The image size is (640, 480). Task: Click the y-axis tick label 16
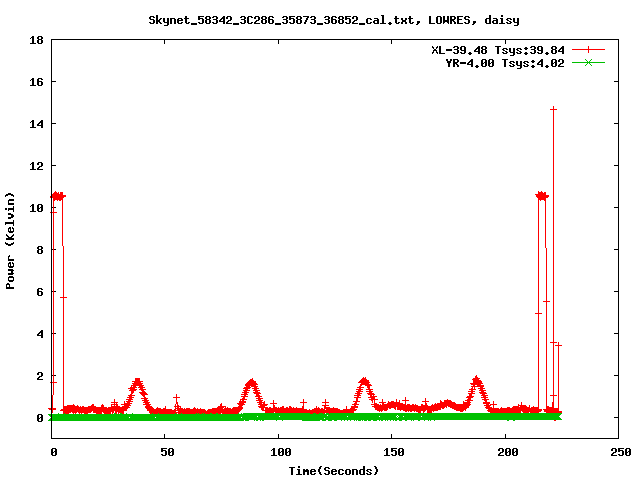point(36,82)
